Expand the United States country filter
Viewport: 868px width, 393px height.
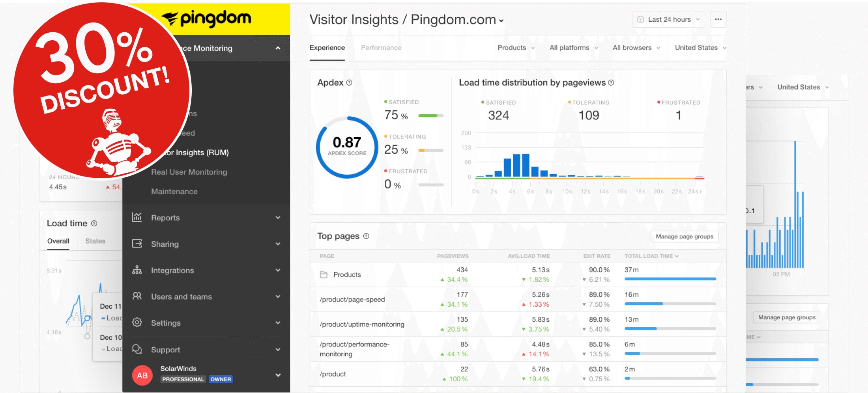[x=700, y=48]
